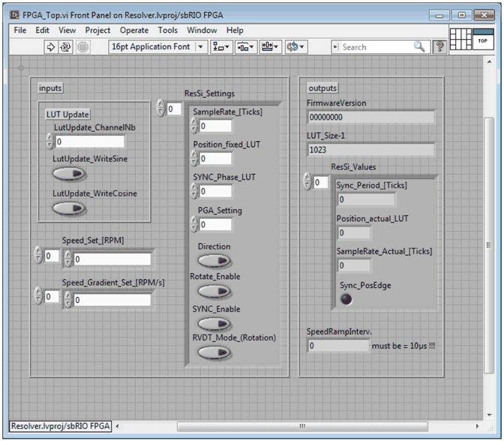Open the font dropdown arrow
Image resolution: width=504 pixels, height=441 pixels.
tap(200, 47)
